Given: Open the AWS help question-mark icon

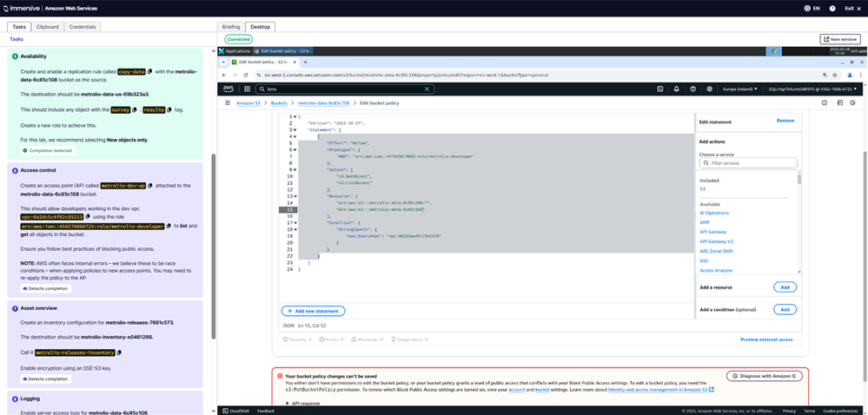Looking at the screenshot, I should point(693,89).
